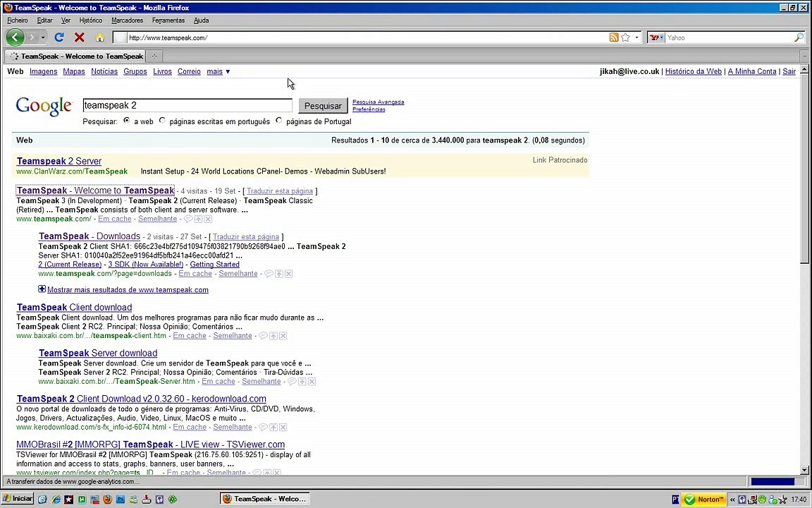
Task: Bookmark this page with the star icon
Action: point(625,37)
